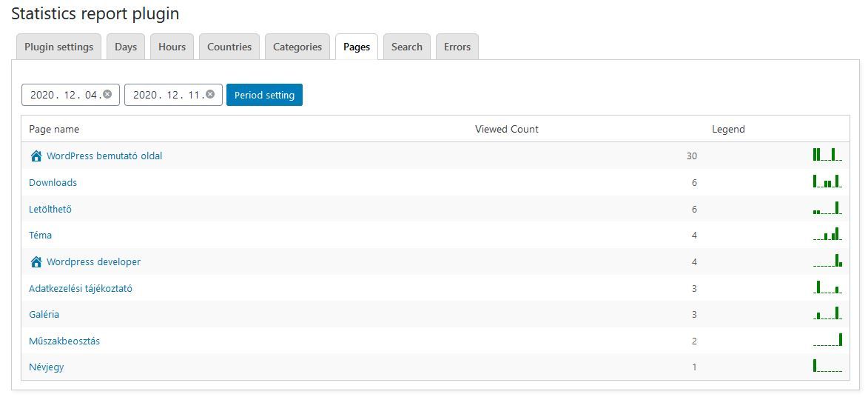Open the Errors tab
Viewport: 868px width, 397px height.
pos(457,47)
